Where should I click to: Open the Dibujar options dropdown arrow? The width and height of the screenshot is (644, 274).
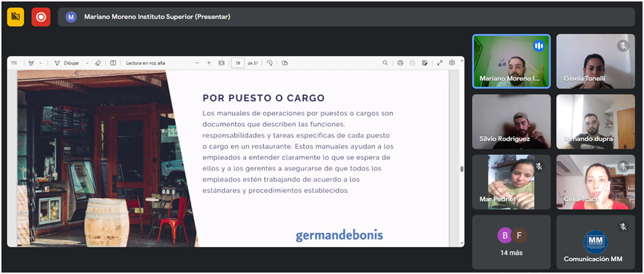pos(87,63)
